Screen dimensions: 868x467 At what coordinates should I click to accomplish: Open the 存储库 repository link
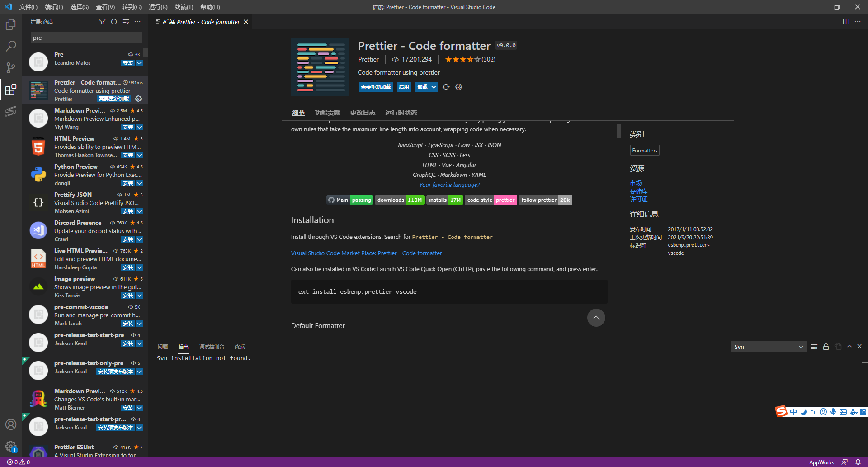[x=638, y=191]
